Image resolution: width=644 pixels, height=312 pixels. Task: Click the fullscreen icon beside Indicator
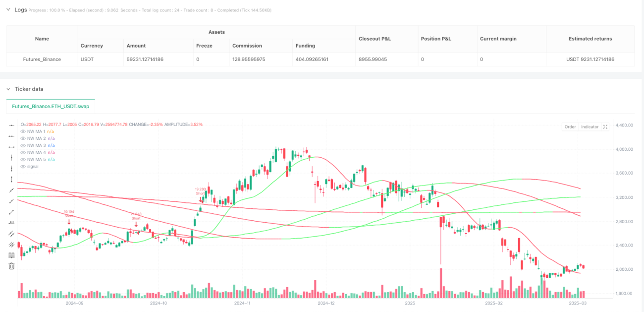[605, 127]
